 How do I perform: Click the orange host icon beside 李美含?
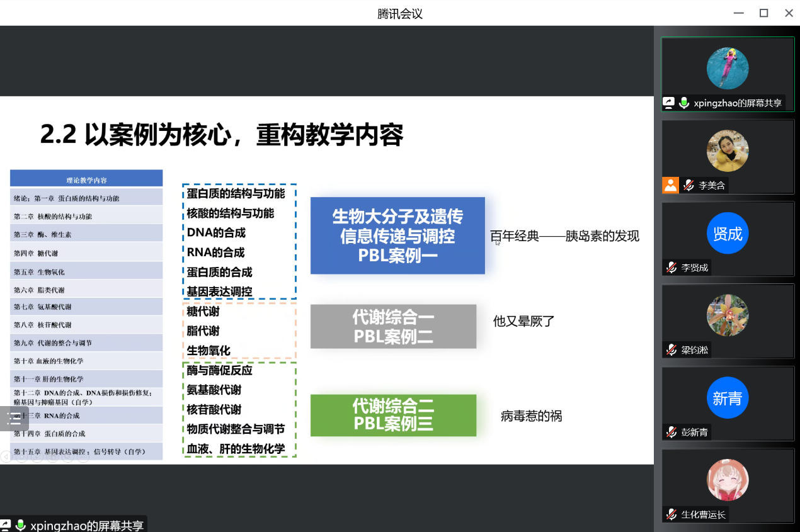pos(670,185)
